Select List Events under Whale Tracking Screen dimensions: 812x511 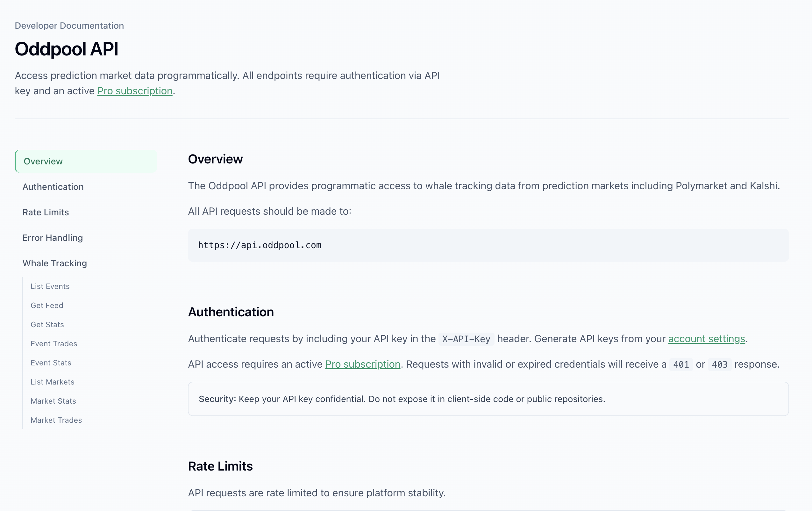point(50,286)
